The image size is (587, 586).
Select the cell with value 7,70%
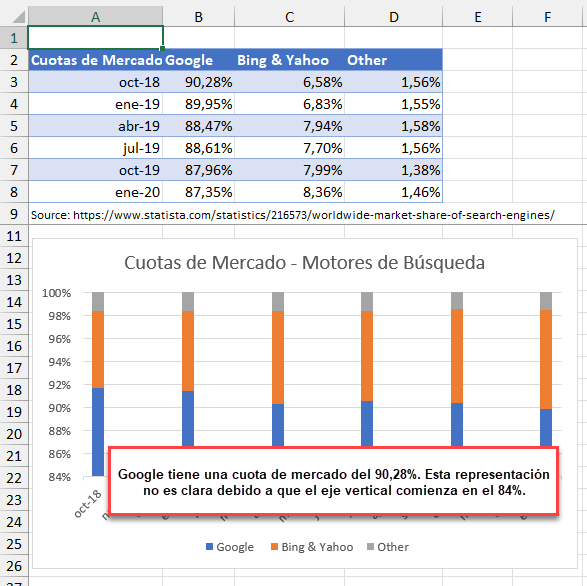pos(289,148)
